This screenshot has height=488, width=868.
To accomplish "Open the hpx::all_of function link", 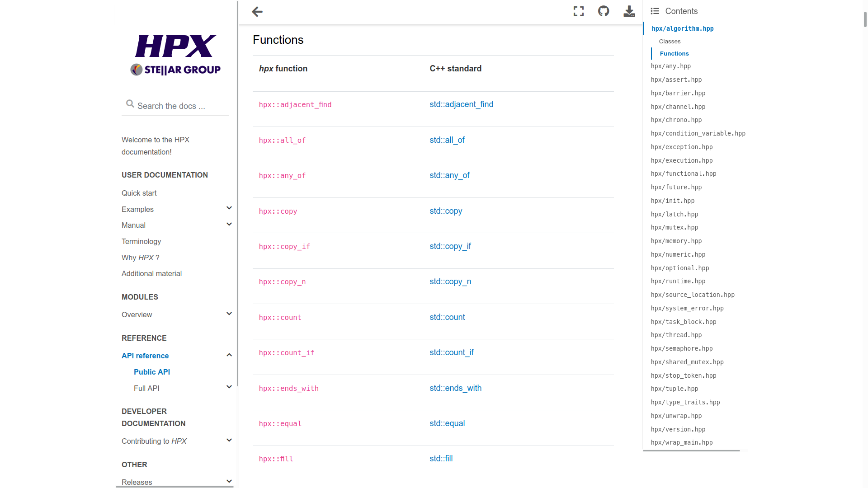I will (x=282, y=141).
